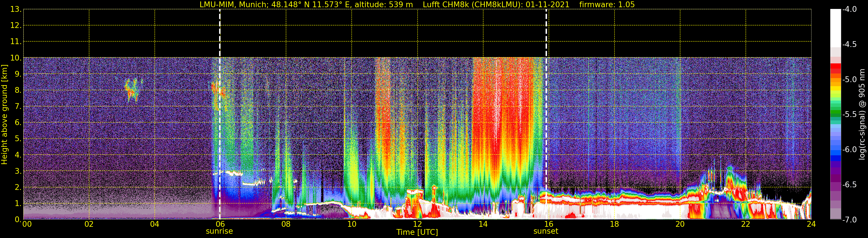Click the '24' time axis tick label
Image resolution: width=868 pixels, height=238 pixels.
(811, 224)
